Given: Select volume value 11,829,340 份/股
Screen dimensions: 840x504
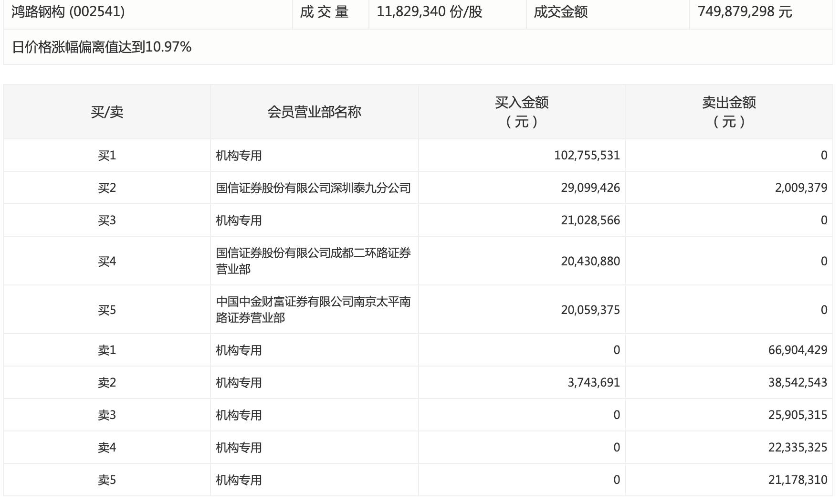Looking at the screenshot, I should point(430,11).
